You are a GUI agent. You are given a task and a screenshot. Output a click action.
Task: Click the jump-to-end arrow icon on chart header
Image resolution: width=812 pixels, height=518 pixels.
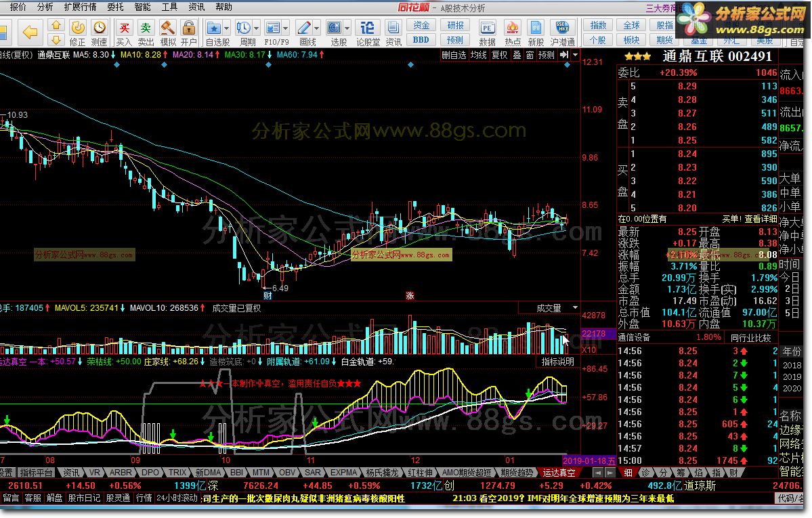pos(564,54)
